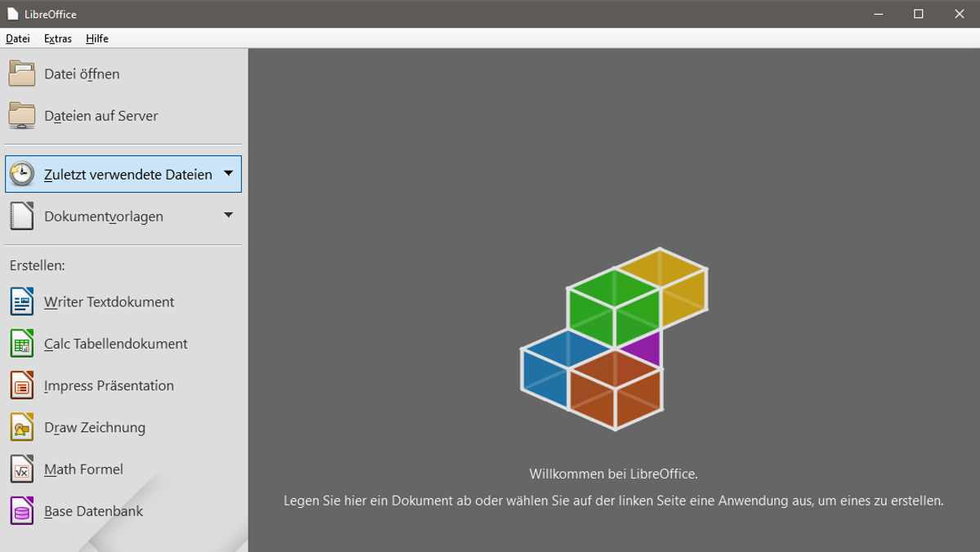The height and width of the screenshot is (552, 980).
Task: Click the Dokumentvorlagen label
Action: 104,216
